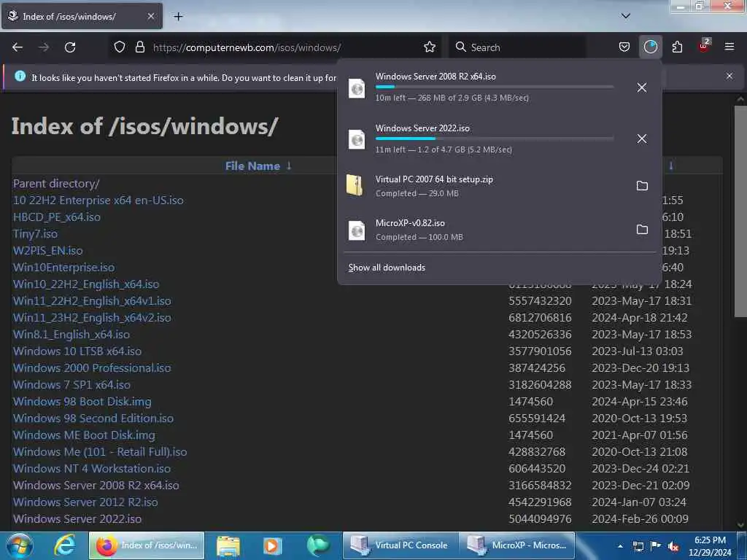Launch Internet Explorer from taskbar
Screen dimensions: 747x560
pyautogui.click(x=64, y=545)
